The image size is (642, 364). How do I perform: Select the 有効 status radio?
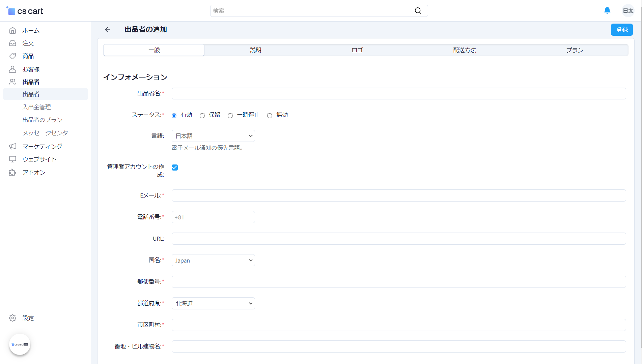(x=174, y=116)
